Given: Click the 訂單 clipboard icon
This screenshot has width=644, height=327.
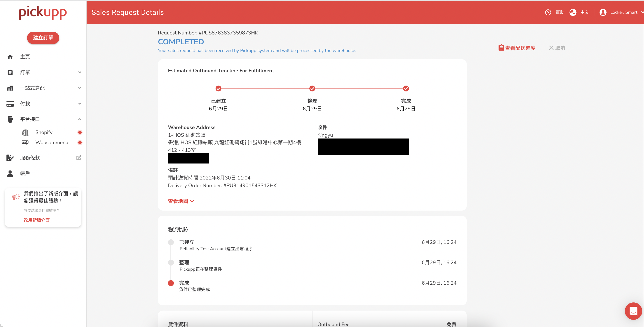Looking at the screenshot, I should [x=10, y=72].
